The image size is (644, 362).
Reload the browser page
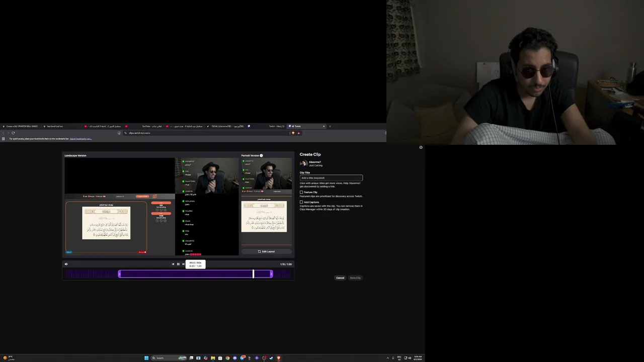[x=13, y=133]
